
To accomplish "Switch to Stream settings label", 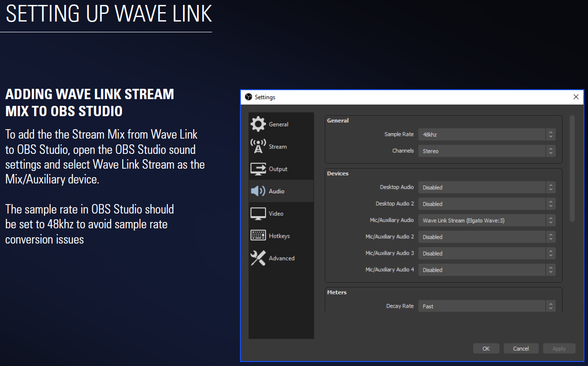I will (x=278, y=147).
